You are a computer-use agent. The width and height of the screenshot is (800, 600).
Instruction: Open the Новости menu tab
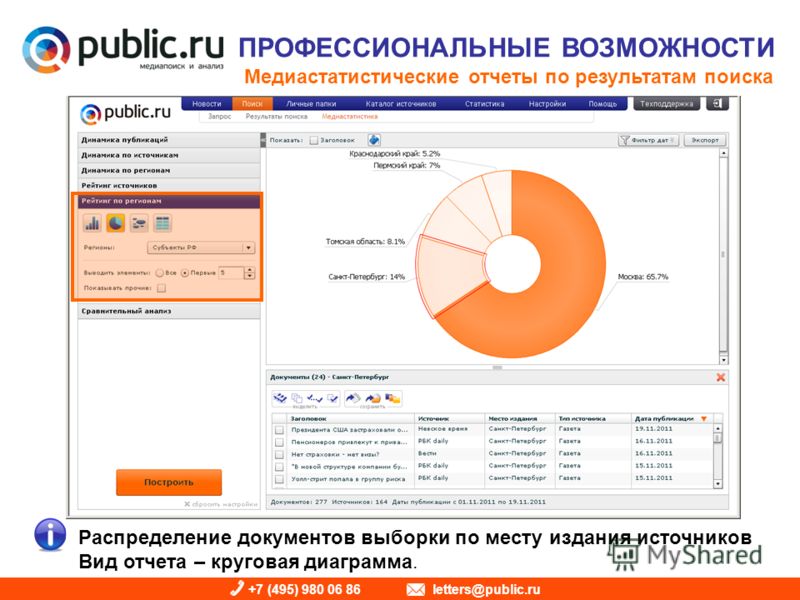[207, 104]
